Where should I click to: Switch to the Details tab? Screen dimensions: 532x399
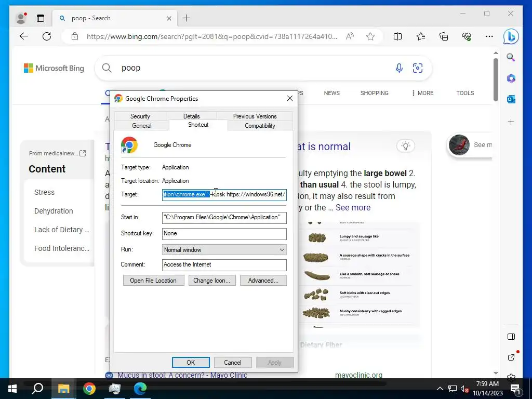point(191,116)
